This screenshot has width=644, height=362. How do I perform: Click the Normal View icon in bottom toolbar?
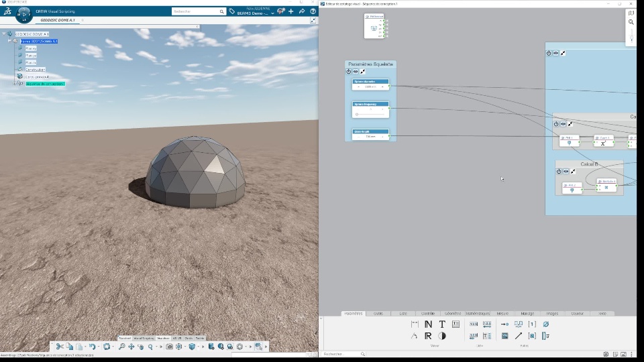(179, 347)
